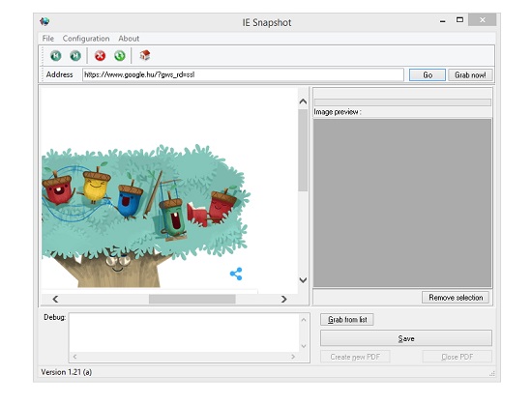This screenshot has width=532, height=405.
Task: Click the browser view's scroll left arrow
Action: 55,299
